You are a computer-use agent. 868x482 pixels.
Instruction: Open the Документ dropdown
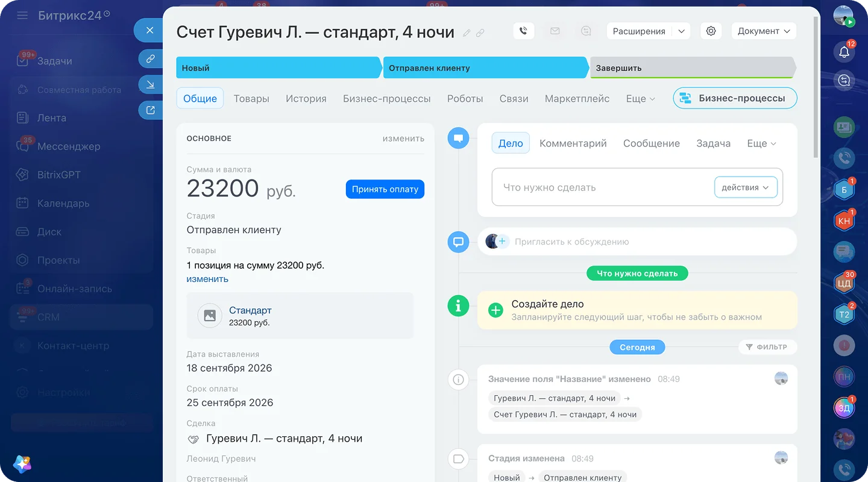pyautogui.click(x=764, y=31)
